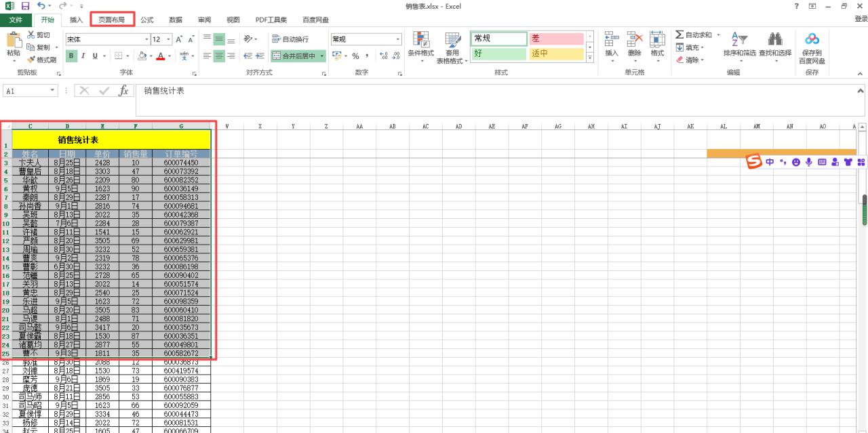
Task: Click the AutoSum (自动求和) button
Action: [694, 35]
